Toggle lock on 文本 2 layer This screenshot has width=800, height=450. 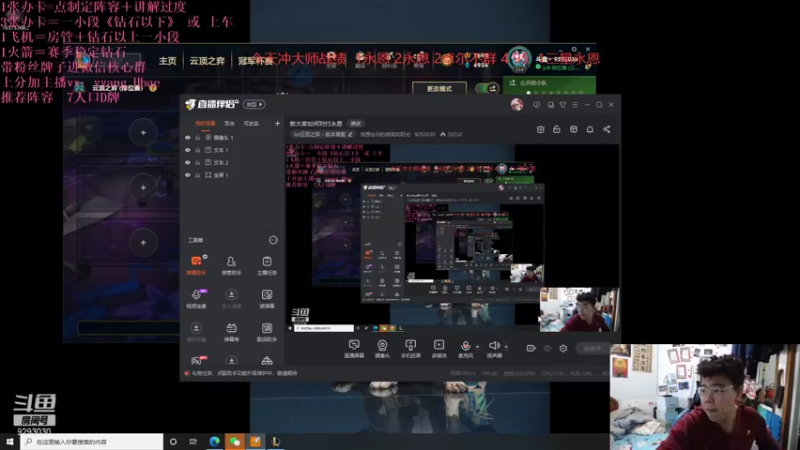click(x=197, y=162)
